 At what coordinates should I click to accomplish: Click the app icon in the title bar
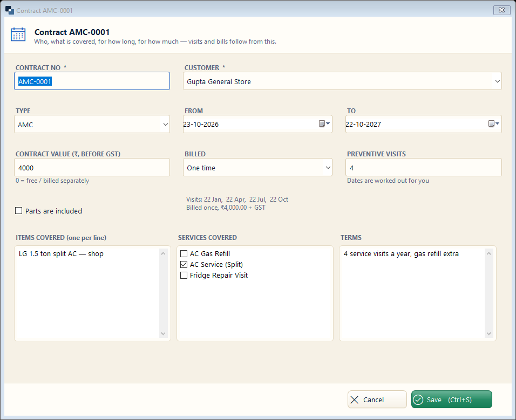[x=10, y=10]
